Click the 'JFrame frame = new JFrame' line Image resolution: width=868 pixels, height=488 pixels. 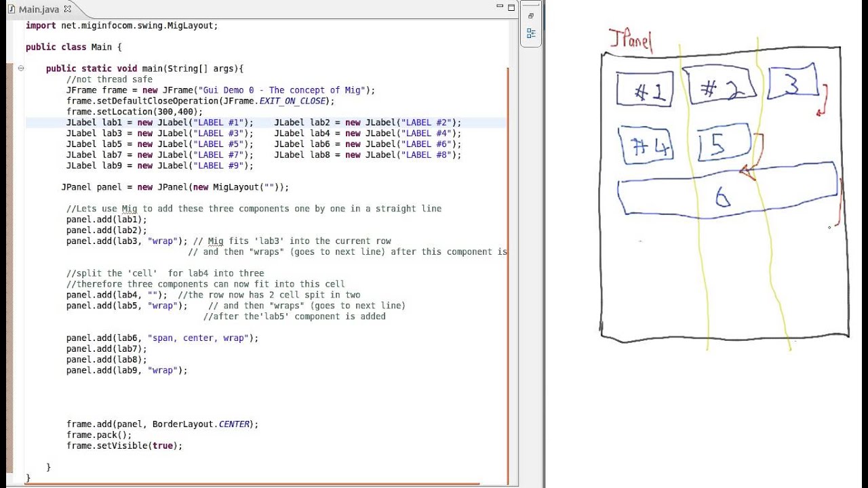220,90
